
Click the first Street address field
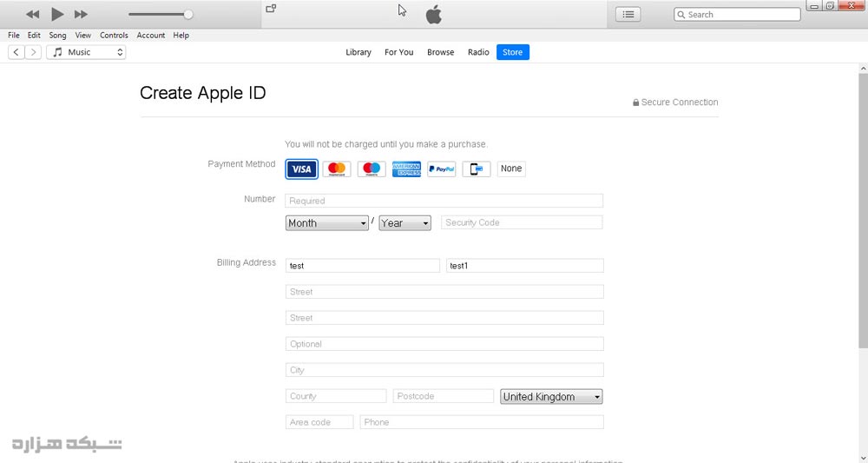coord(444,291)
